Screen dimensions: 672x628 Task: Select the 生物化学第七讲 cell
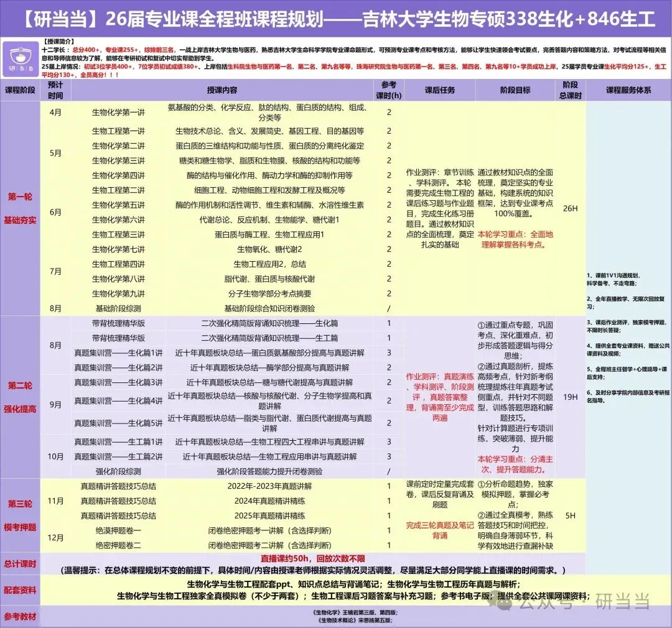coord(118,249)
